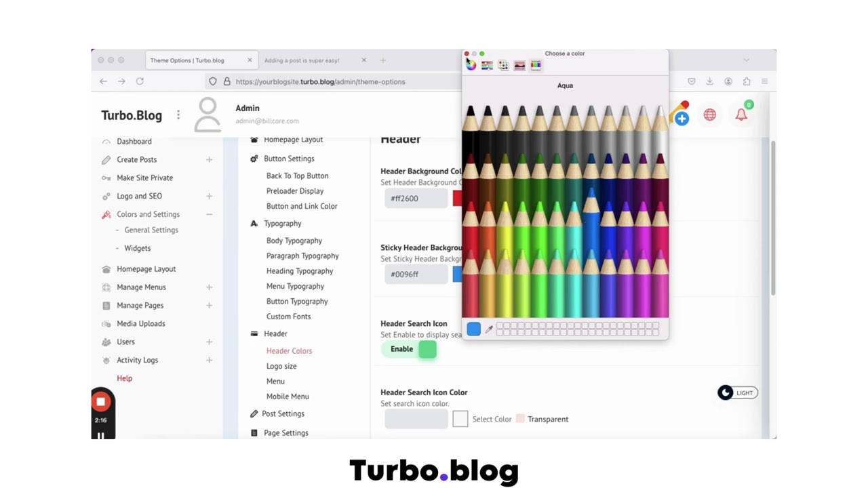Open Page Settings section
868x488 pixels.
(x=286, y=433)
